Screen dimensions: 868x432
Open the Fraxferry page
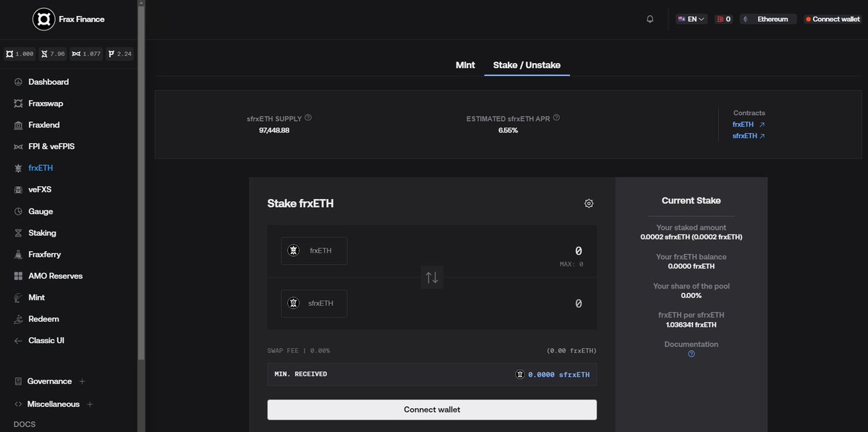pyautogui.click(x=46, y=254)
